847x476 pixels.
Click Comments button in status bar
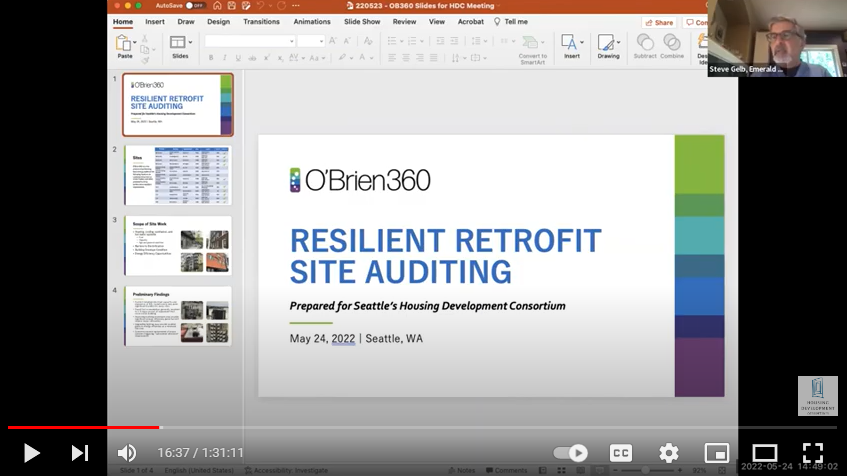(x=507, y=471)
